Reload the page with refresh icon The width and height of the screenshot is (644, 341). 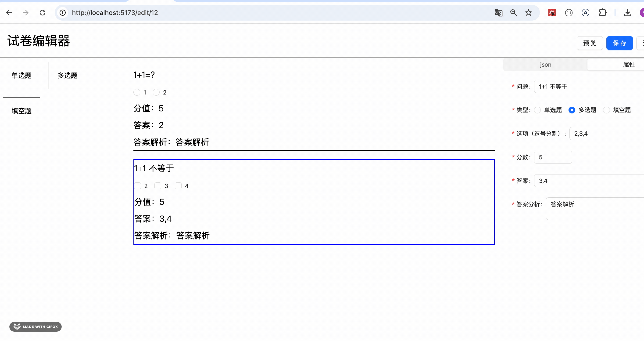(43, 12)
